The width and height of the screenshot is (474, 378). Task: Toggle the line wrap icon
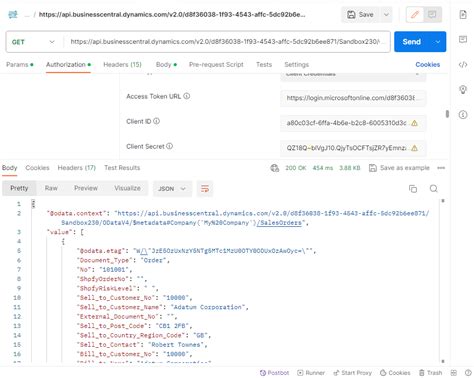(x=205, y=189)
